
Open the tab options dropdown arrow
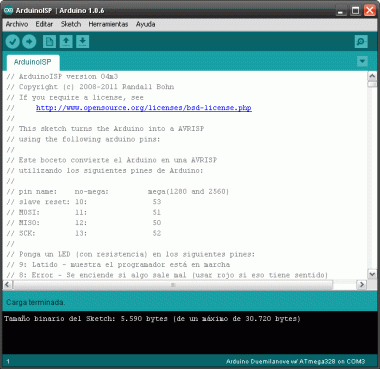(x=362, y=61)
